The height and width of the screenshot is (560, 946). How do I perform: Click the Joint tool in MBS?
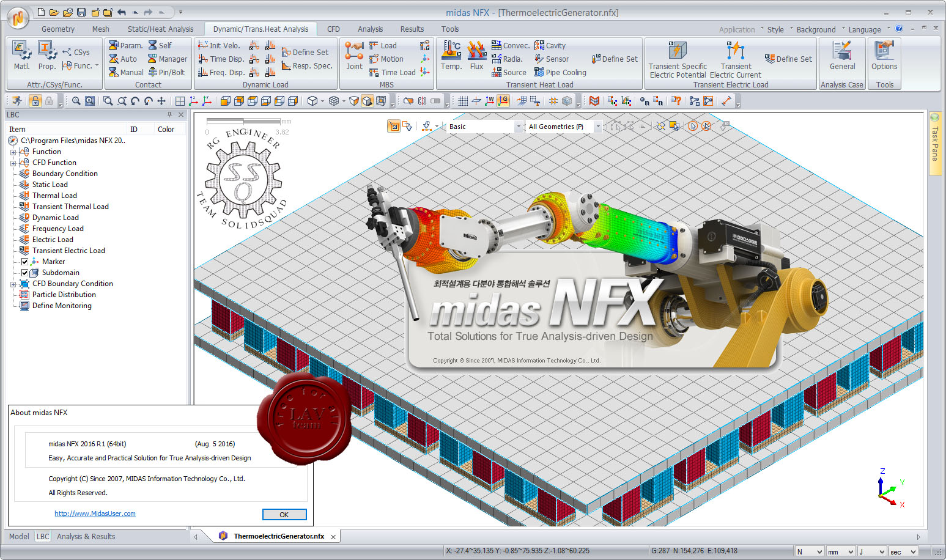click(355, 56)
